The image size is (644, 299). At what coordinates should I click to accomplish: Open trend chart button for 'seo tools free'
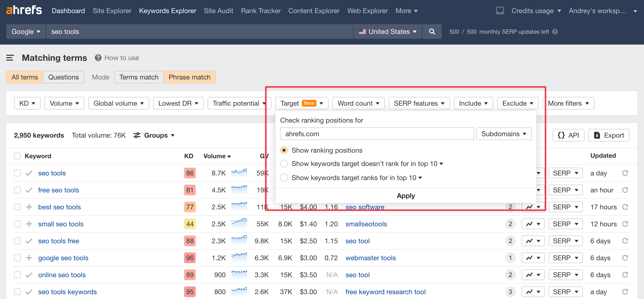pyautogui.click(x=533, y=241)
